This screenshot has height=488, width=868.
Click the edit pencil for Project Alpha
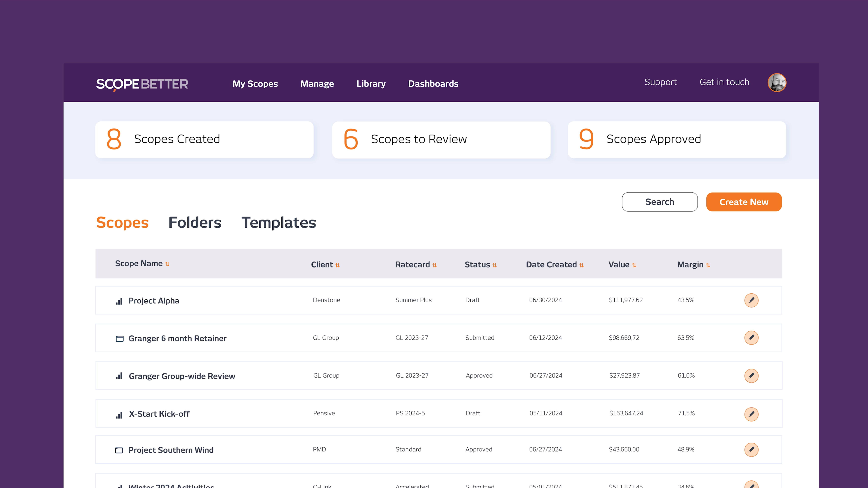click(x=751, y=300)
